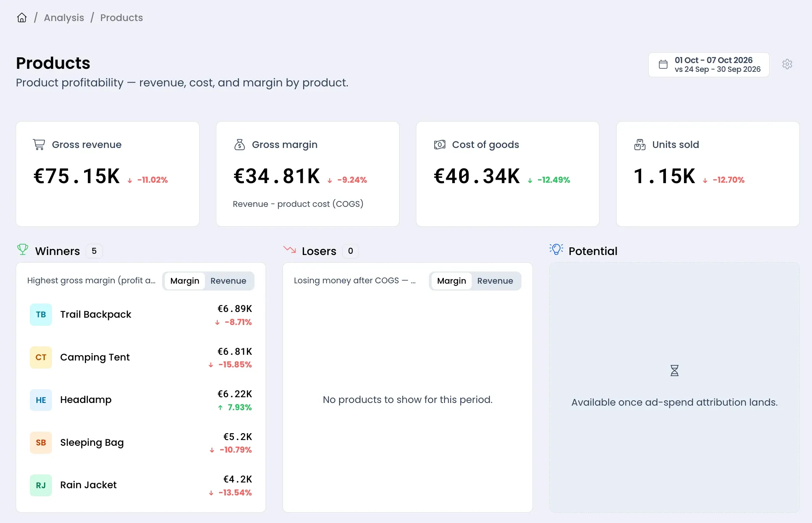Click the Losers count badge 0
This screenshot has width=812, height=523.
[351, 251]
